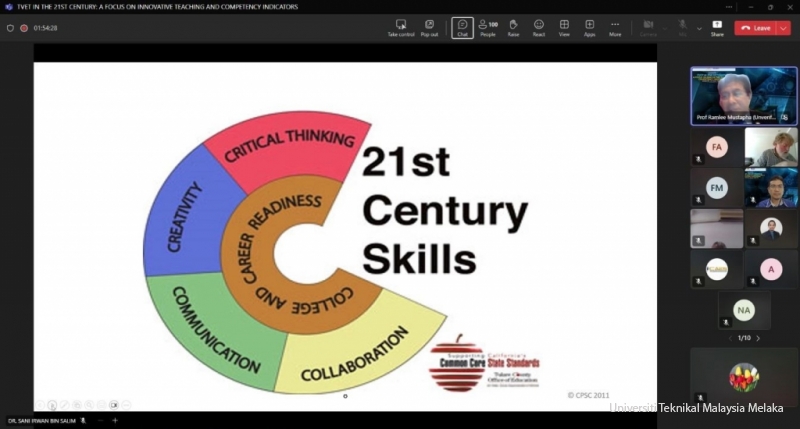The image size is (800, 429).
Task: Click the Share screen icon
Action: 717,27
